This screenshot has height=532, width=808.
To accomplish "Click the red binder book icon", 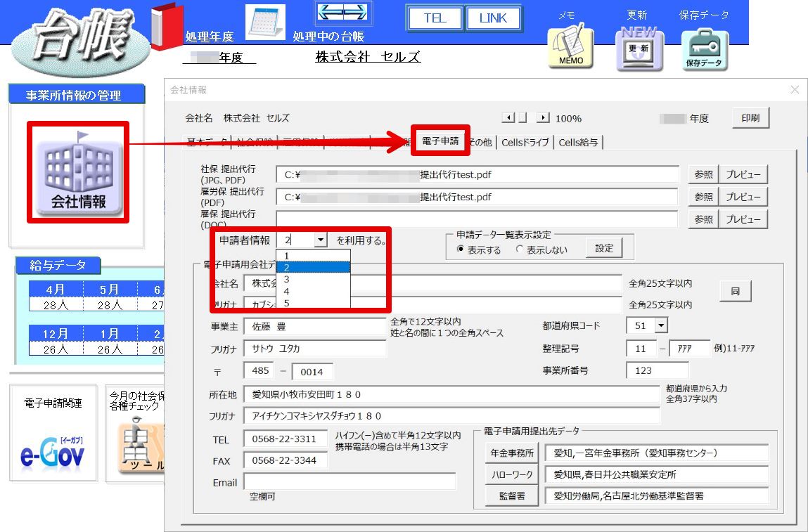I will coord(167,27).
